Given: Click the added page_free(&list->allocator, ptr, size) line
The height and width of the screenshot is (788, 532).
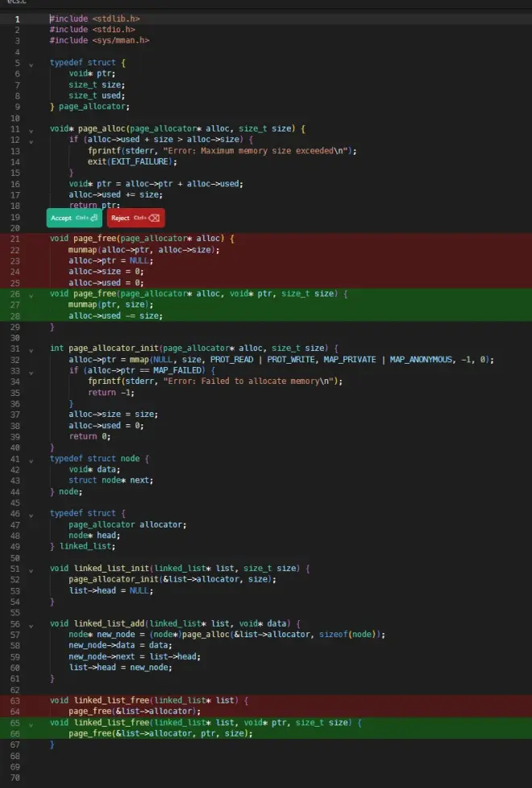Looking at the screenshot, I should 160,734.
